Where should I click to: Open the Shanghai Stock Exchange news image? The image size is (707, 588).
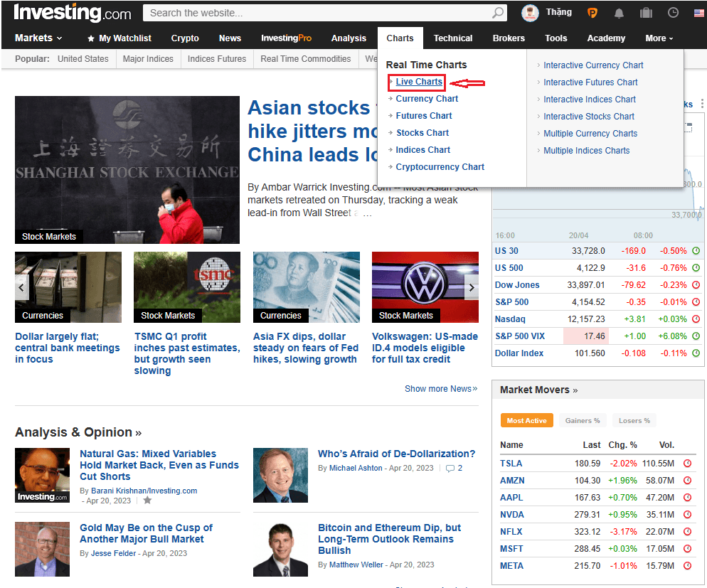pos(127,170)
